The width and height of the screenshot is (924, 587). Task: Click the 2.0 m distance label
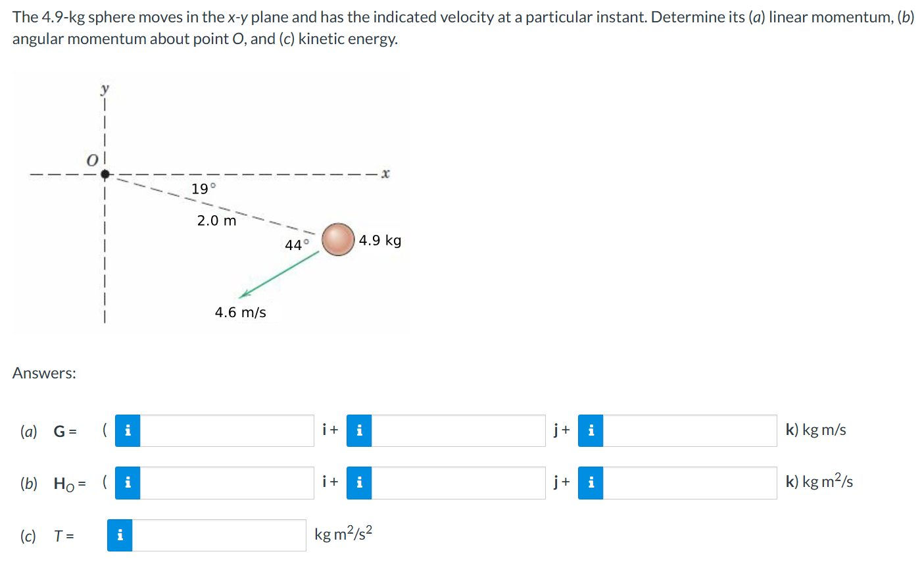tap(216, 220)
